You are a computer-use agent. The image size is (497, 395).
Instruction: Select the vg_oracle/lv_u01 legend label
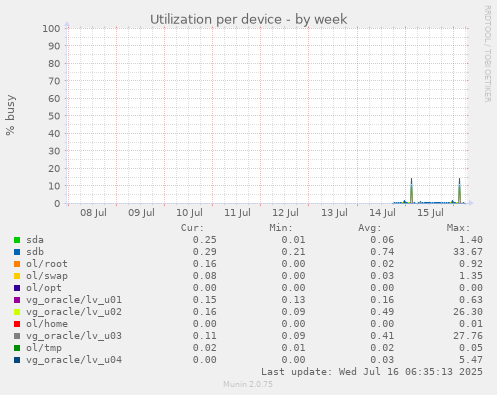click(74, 300)
